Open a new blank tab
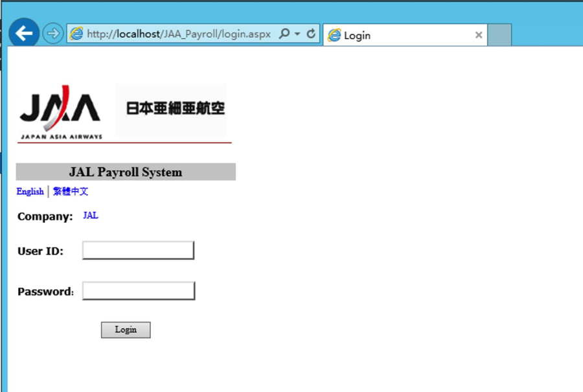 pos(499,36)
